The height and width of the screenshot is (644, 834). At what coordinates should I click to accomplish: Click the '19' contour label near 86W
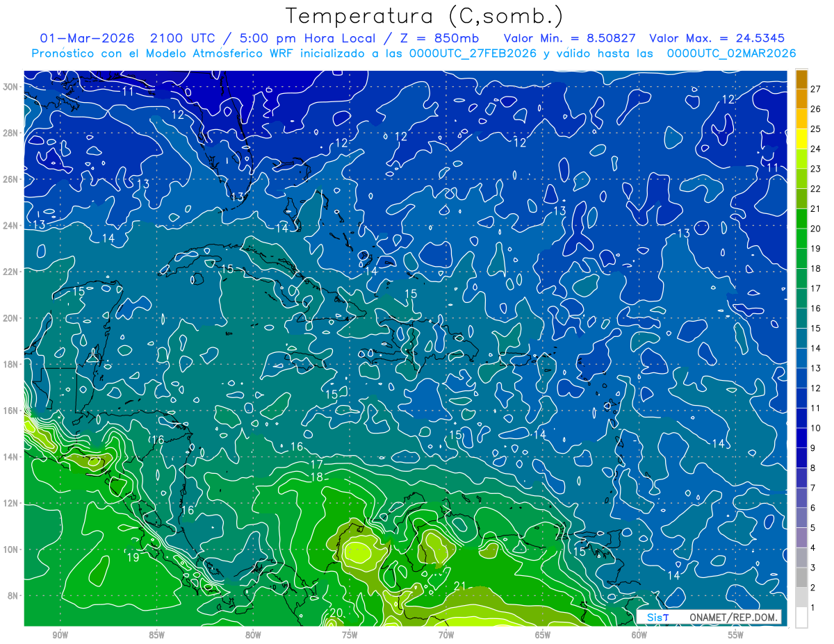(x=133, y=557)
